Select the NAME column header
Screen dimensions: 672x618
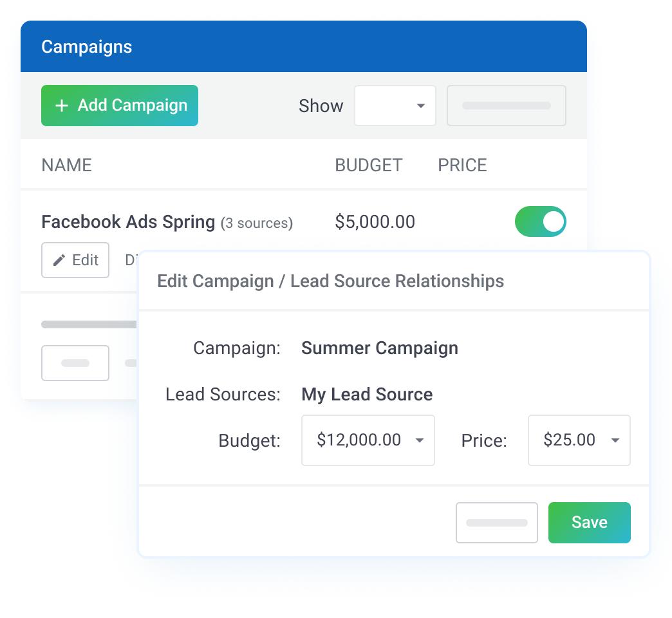pos(66,165)
